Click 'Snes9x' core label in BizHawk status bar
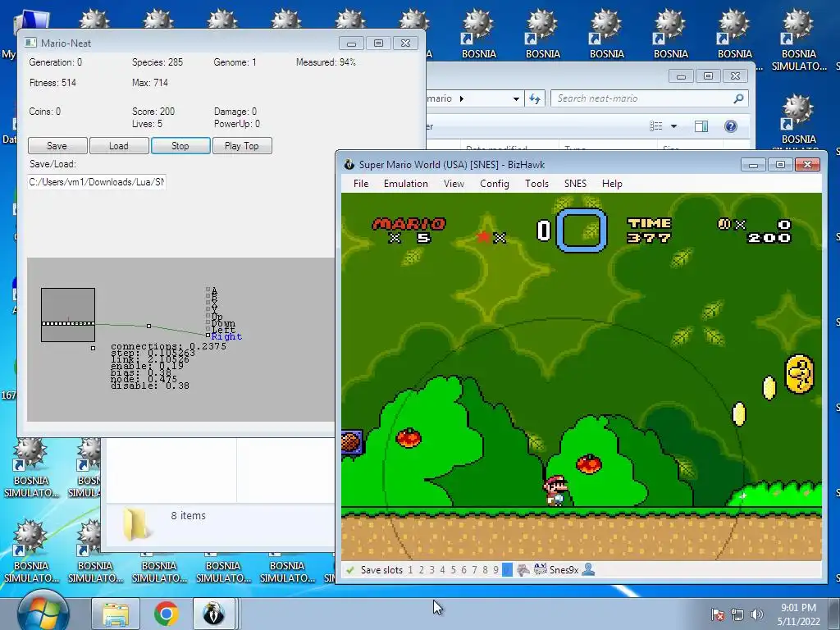This screenshot has width=840, height=630. [x=564, y=570]
